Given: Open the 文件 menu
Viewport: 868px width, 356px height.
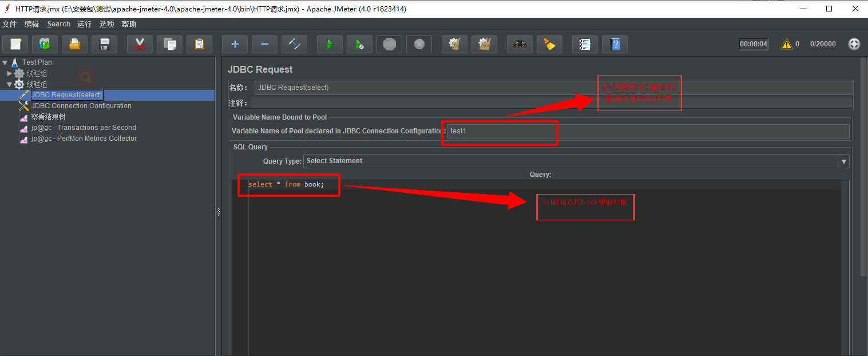Looking at the screenshot, I should point(10,24).
